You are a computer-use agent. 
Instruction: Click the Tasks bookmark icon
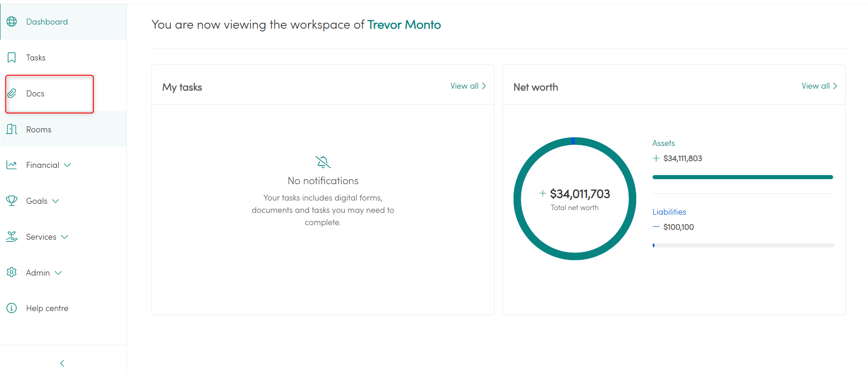[x=12, y=58]
